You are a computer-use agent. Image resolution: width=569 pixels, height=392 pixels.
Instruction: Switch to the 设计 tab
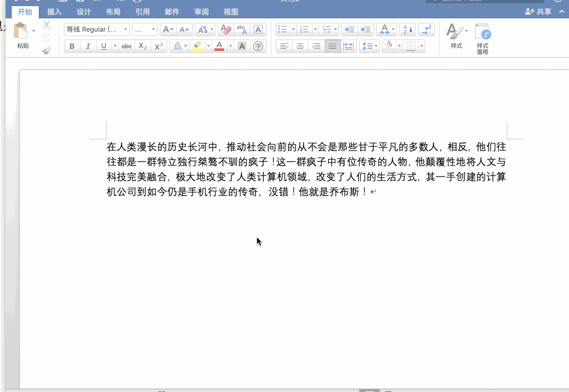pos(84,12)
